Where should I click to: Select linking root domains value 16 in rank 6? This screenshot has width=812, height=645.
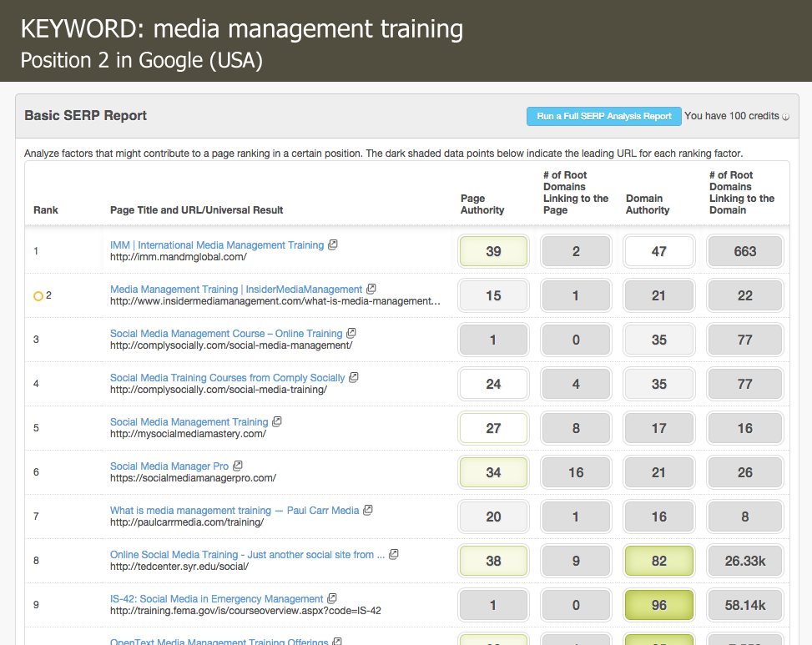click(576, 472)
